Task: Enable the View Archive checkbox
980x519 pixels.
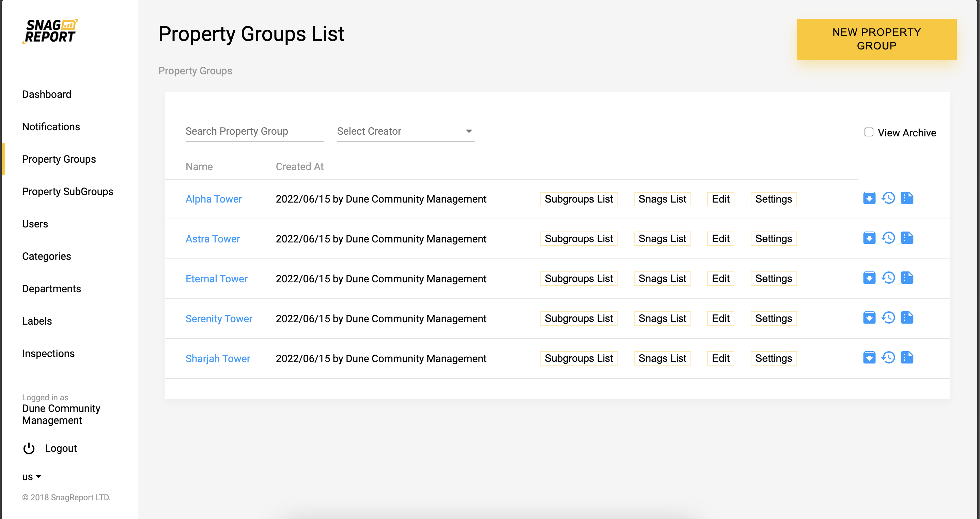Action: 869,132
